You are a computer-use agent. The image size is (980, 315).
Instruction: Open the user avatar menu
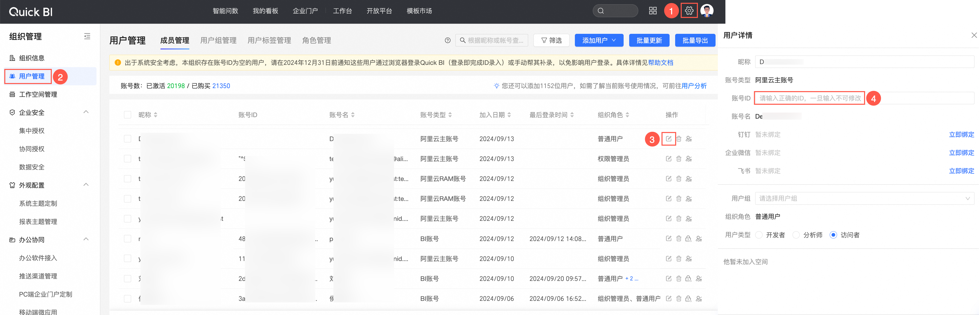click(706, 11)
